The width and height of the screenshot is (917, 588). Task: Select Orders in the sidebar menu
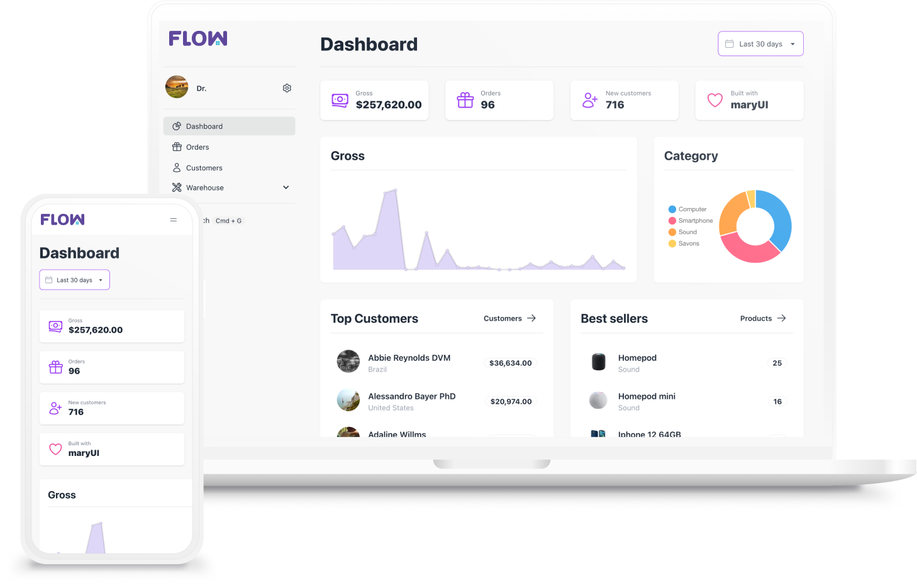click(197, 147)
